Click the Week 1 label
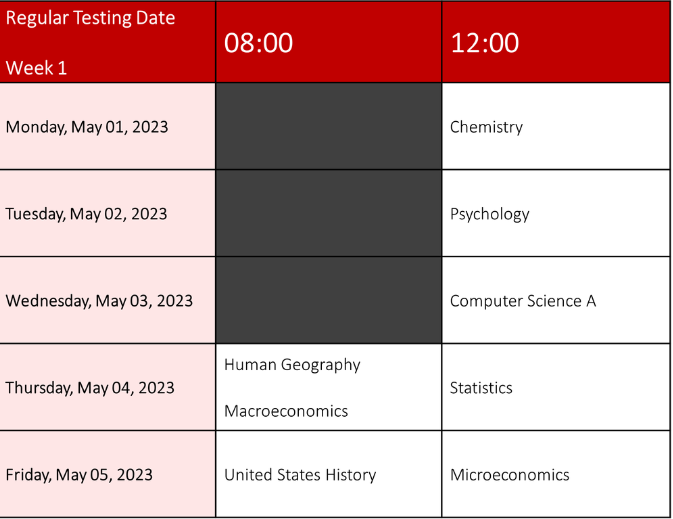The image size is (673, 519). (x=36, y=68)
